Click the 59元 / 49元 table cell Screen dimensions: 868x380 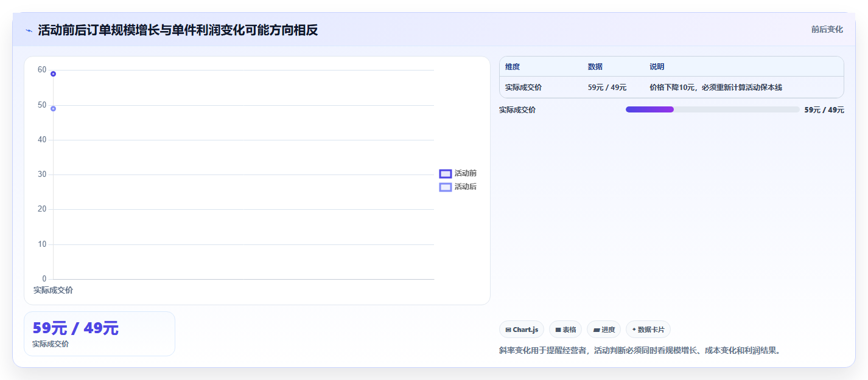pos(607,88)
